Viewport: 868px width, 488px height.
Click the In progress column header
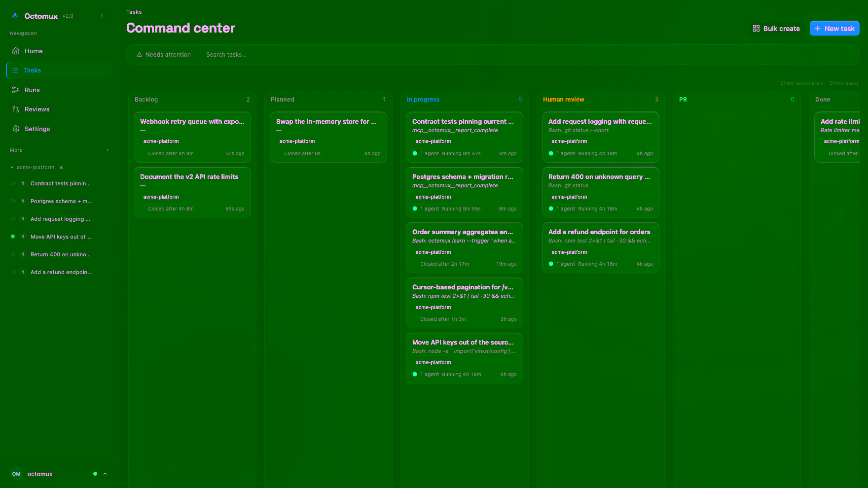click(x=423, y=100)
